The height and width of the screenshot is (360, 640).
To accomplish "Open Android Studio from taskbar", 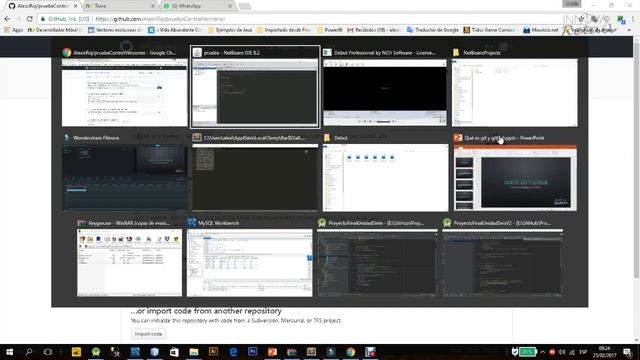I will [96, 352].
